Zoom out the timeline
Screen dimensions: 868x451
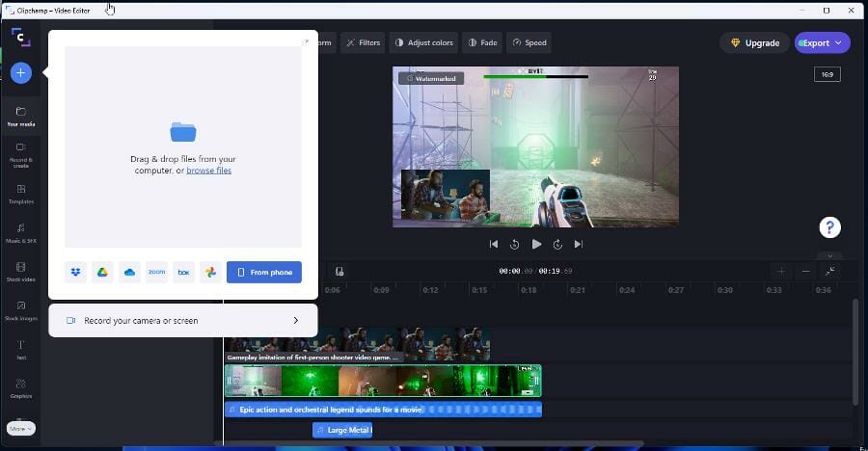point(806,271)
